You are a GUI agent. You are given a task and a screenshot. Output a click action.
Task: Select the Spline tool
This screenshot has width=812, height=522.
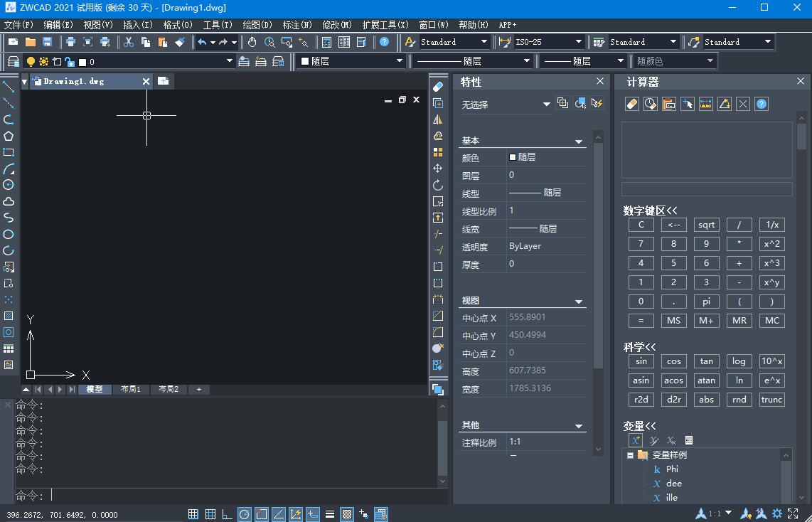tap(9, 218)
